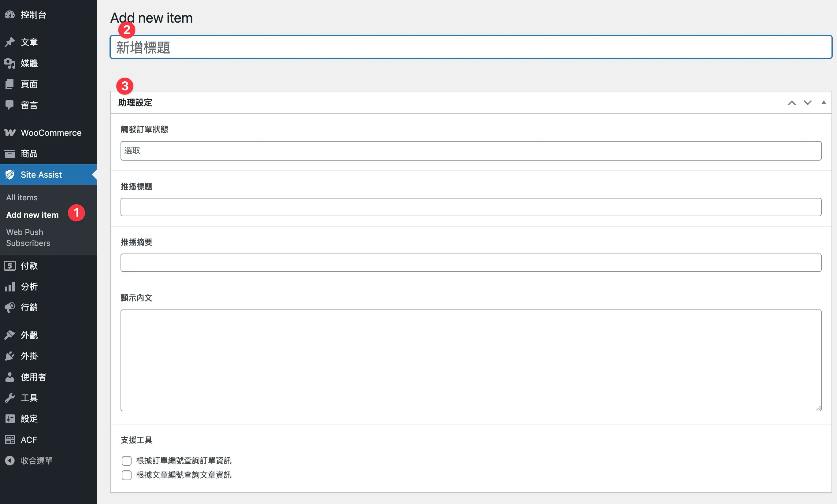Move 助理設定 panel down with chevron

[x=807, y=103]
